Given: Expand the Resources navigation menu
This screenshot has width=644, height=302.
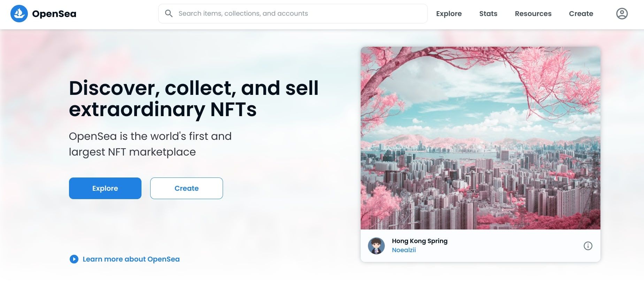Looking at the screenshot, I should (x=533, y=14).
